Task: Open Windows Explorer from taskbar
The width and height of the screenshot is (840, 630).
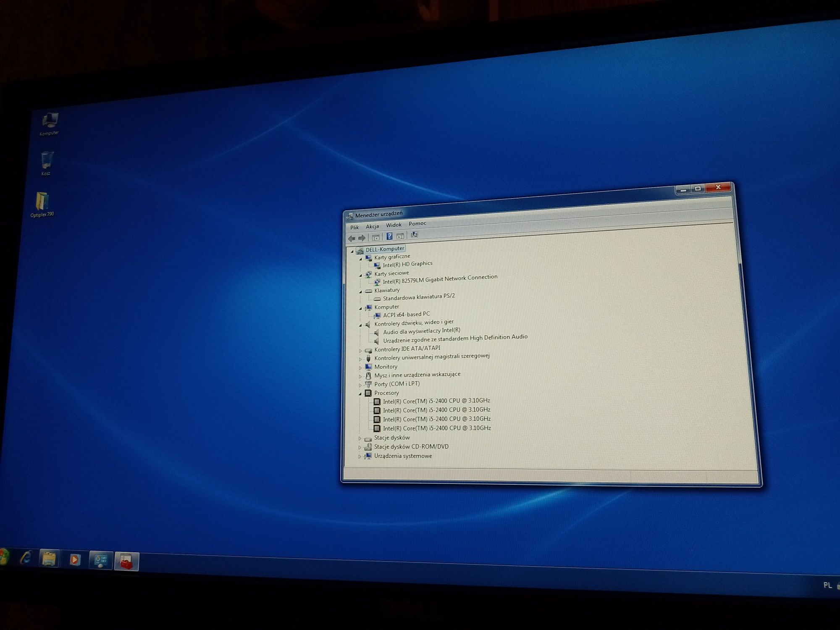Action: pos(49,559)
